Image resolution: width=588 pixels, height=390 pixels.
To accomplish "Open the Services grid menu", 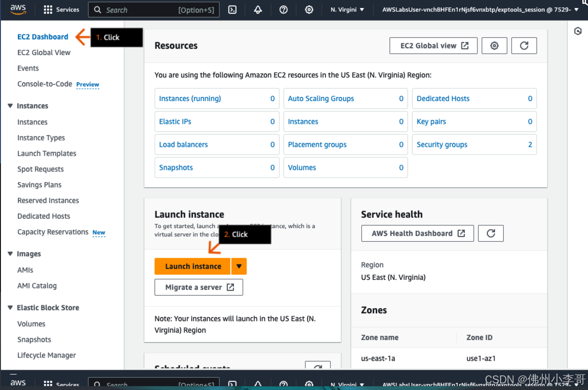I will click(48, 9).
